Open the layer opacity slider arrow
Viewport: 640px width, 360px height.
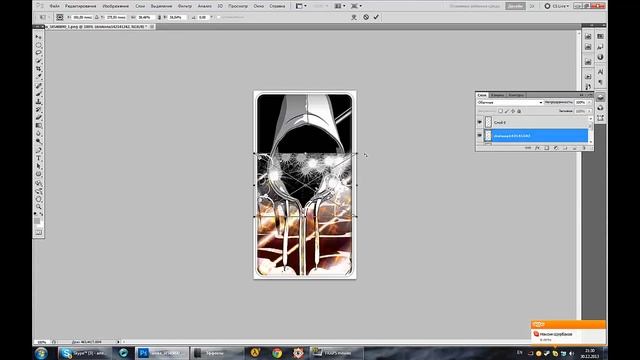click(590, 102)
